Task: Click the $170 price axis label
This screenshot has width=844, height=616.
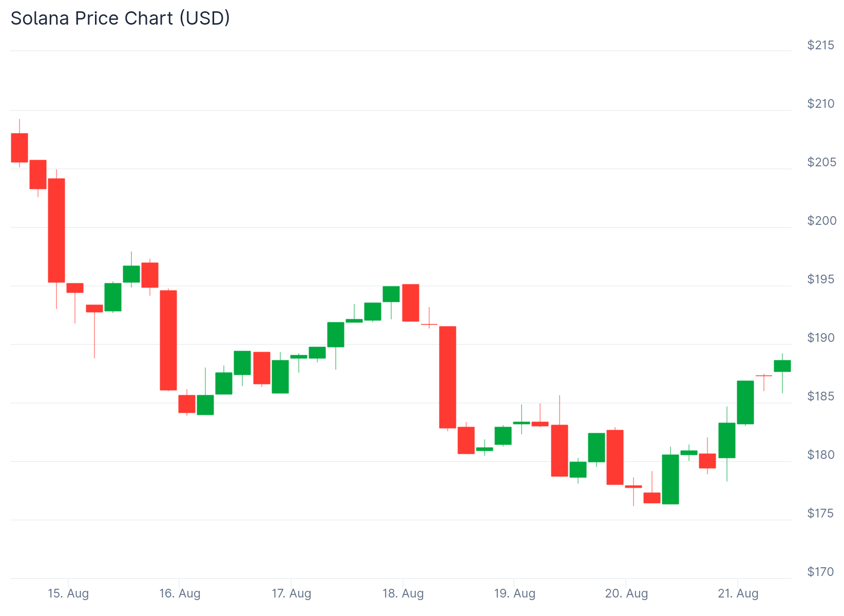Action: click(821, 572)
